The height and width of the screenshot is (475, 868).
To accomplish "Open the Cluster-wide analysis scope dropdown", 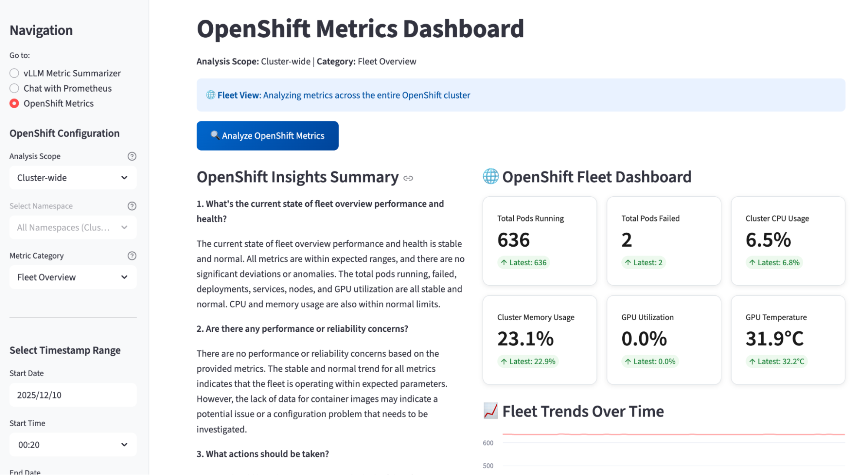I will (73, 178).
